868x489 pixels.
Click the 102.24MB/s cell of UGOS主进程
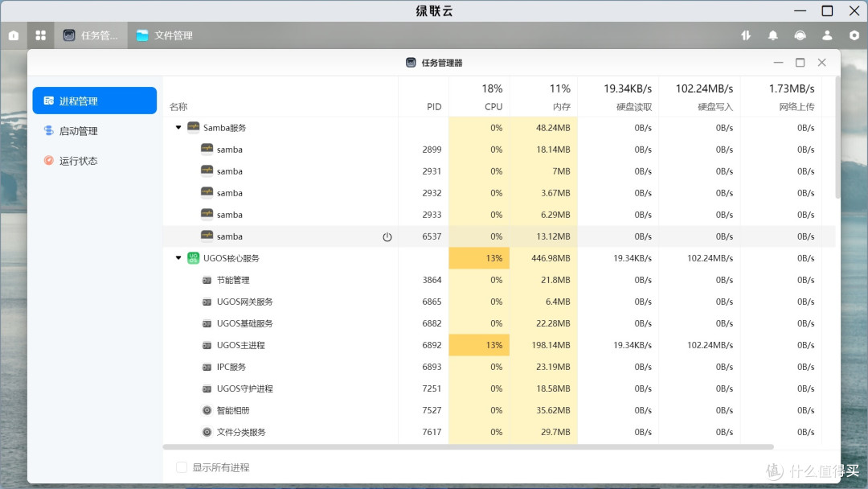[710, 345]
